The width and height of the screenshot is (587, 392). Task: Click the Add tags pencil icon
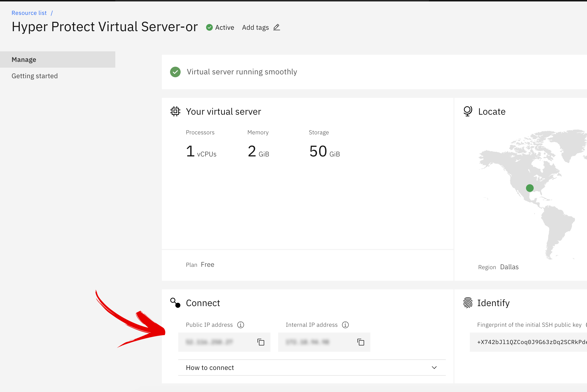point(276,27)
